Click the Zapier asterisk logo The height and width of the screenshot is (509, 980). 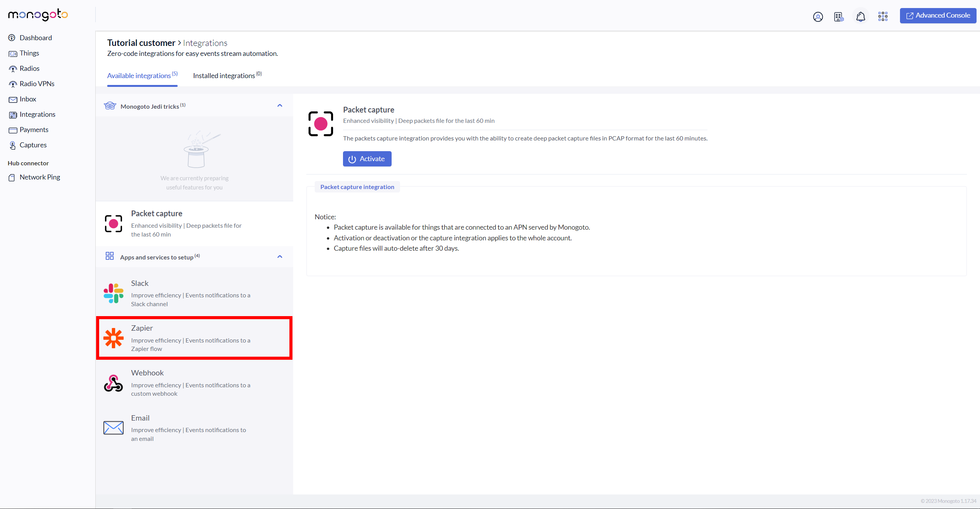coord(113,338)
